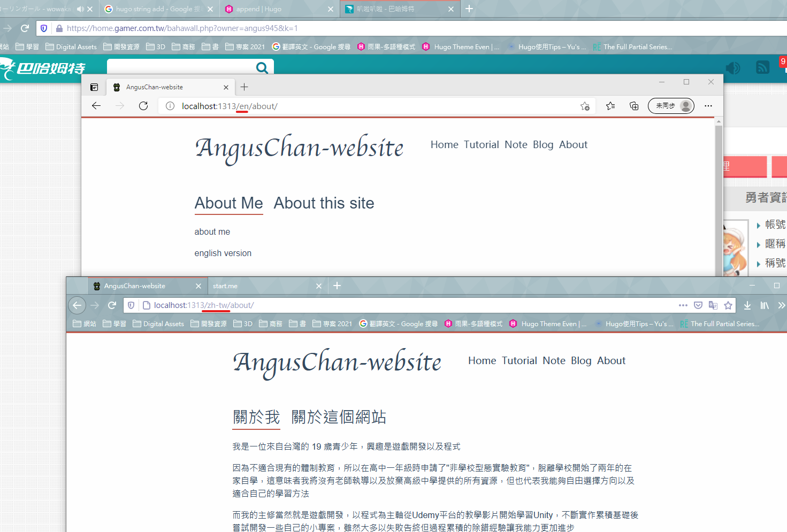Add this page to favorites in Edge

click(585, 106)
